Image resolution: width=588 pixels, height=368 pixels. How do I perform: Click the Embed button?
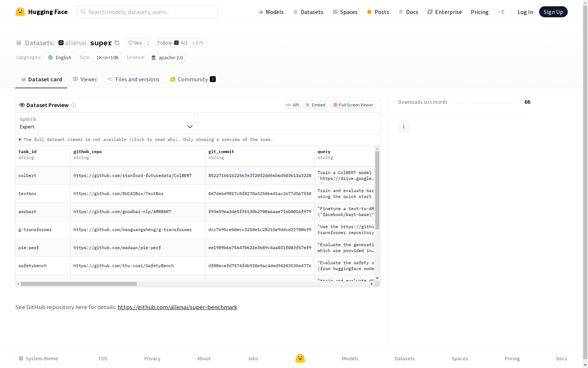(x=315, y=105)
